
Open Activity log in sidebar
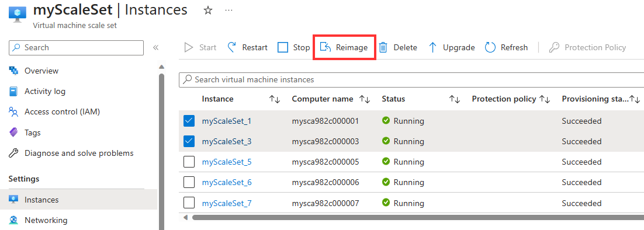coord(37,92)
